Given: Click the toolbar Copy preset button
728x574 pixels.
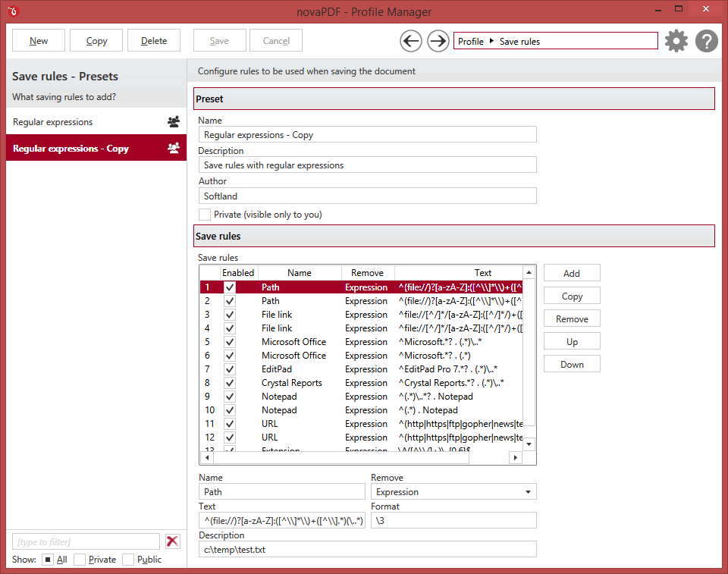Looking at the screenshot, I should pos(96,40).
